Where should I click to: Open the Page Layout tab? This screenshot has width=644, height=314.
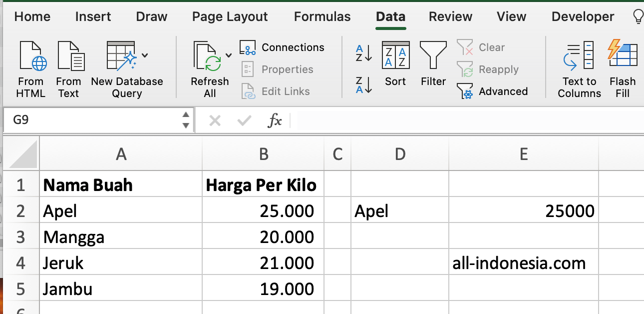(230, 16)
